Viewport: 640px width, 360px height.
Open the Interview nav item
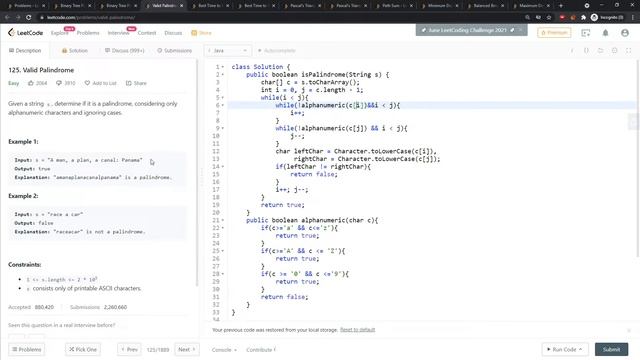click(x=118, y=33)
